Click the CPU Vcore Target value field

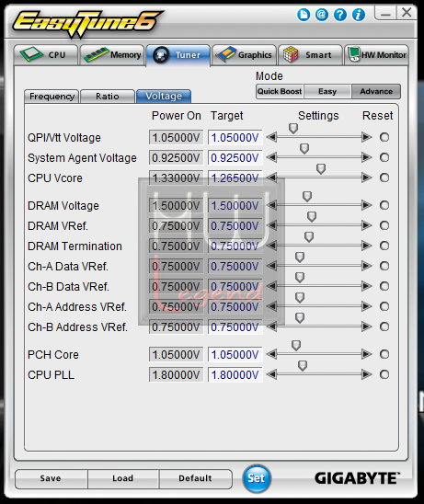coord(235,178)
